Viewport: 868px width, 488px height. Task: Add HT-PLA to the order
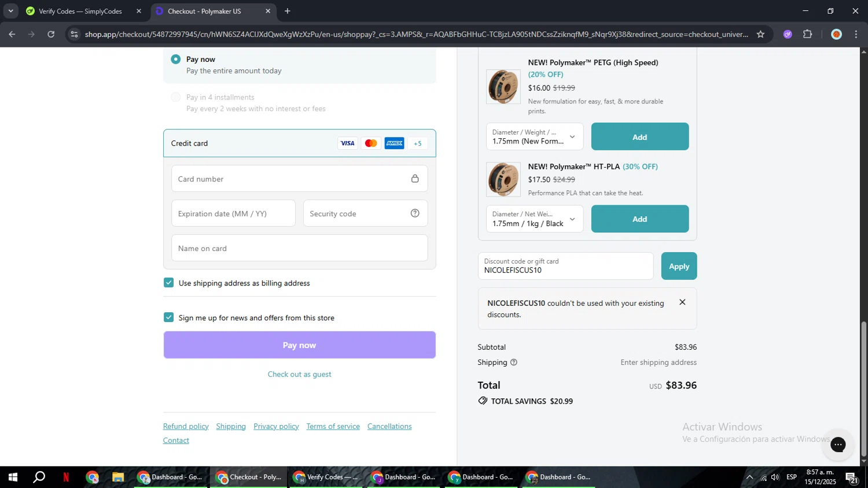[x=639, y=219]
